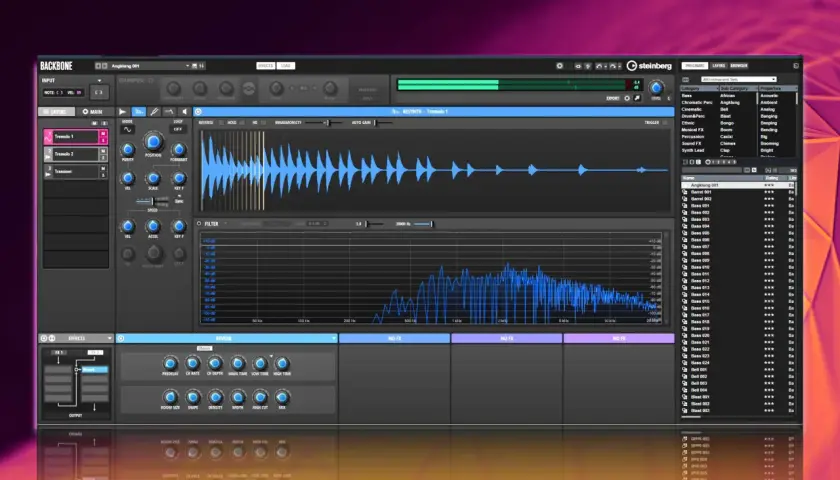840x480 pixels.
Task: Switch to the Layers tab
Action: [56, 111]
